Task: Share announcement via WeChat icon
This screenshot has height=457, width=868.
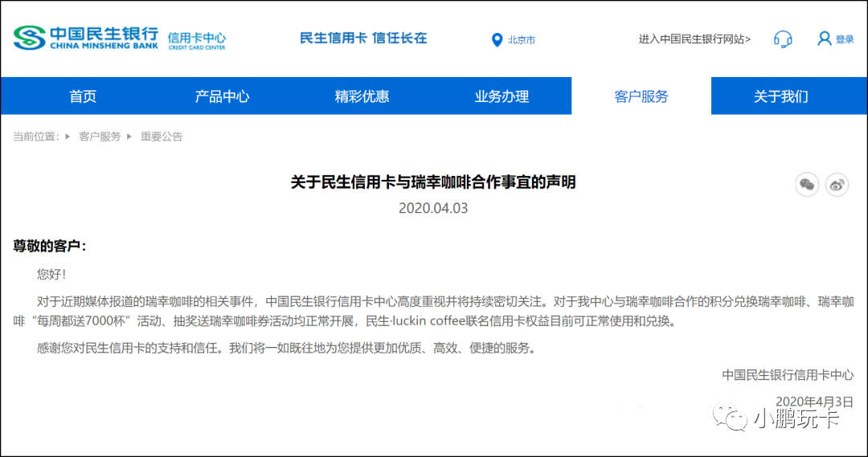Action: click(x=807, y=185)
